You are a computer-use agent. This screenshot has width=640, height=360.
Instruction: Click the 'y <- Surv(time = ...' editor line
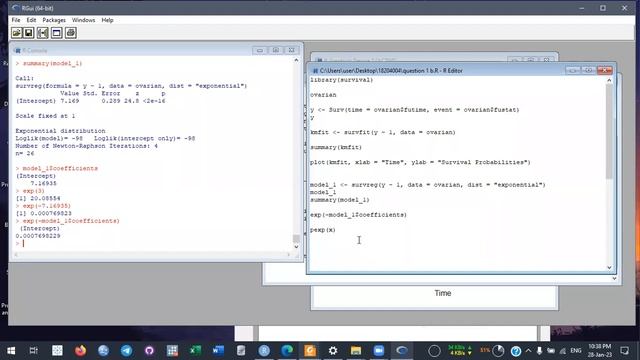click(x=415, y=110)
